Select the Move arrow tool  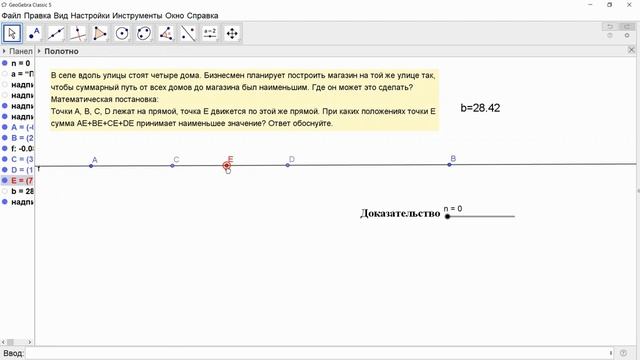(12, 33)
